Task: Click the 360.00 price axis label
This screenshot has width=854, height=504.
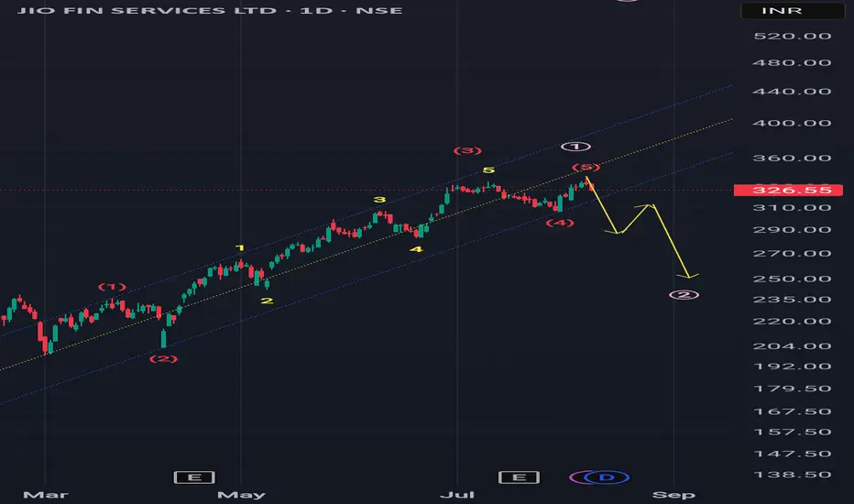Action: pyautogui.click(x=792, y=158)
